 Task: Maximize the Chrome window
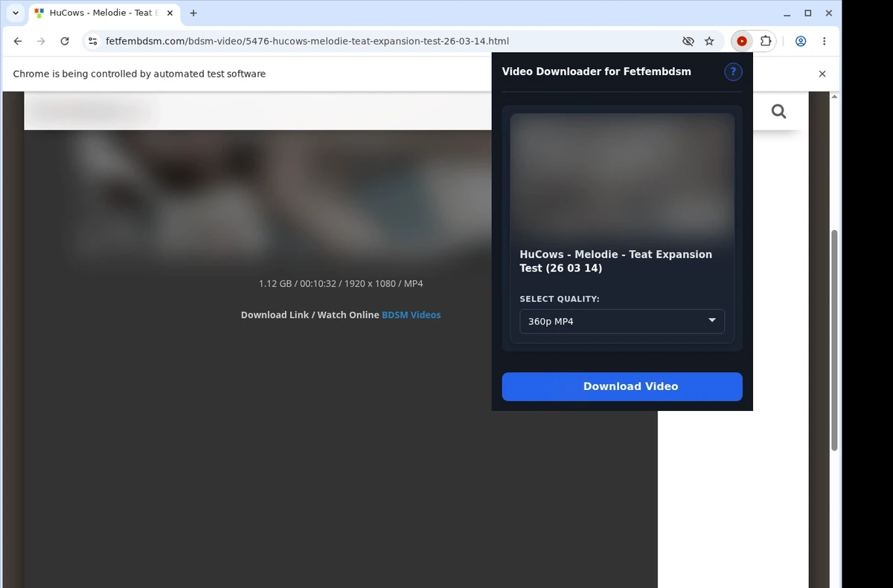point(808,13)
